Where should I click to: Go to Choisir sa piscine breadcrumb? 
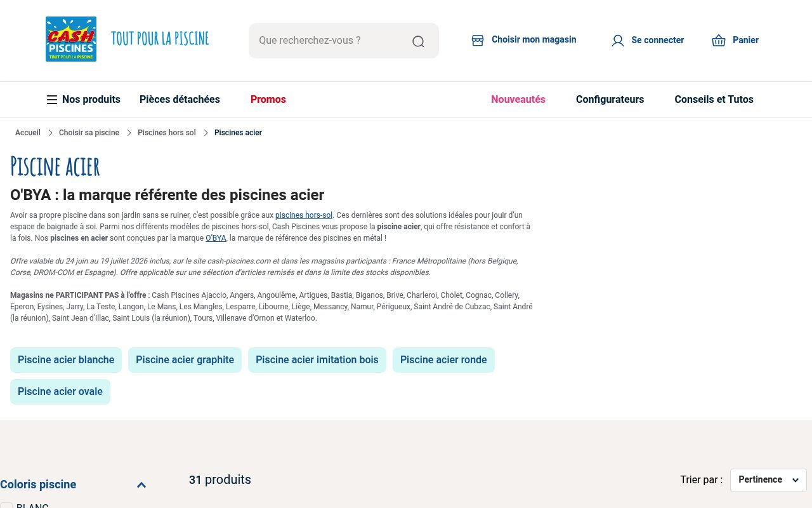(89, 133)
